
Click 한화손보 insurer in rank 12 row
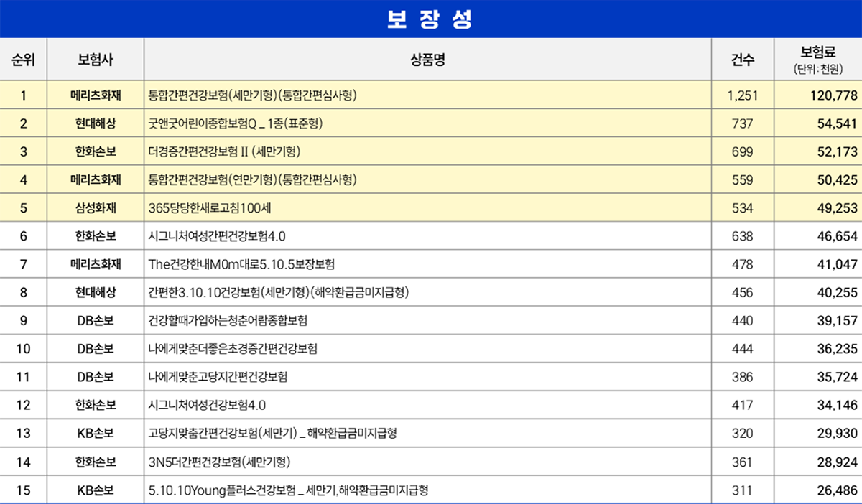pyautogui.click(x=96, y=405)
